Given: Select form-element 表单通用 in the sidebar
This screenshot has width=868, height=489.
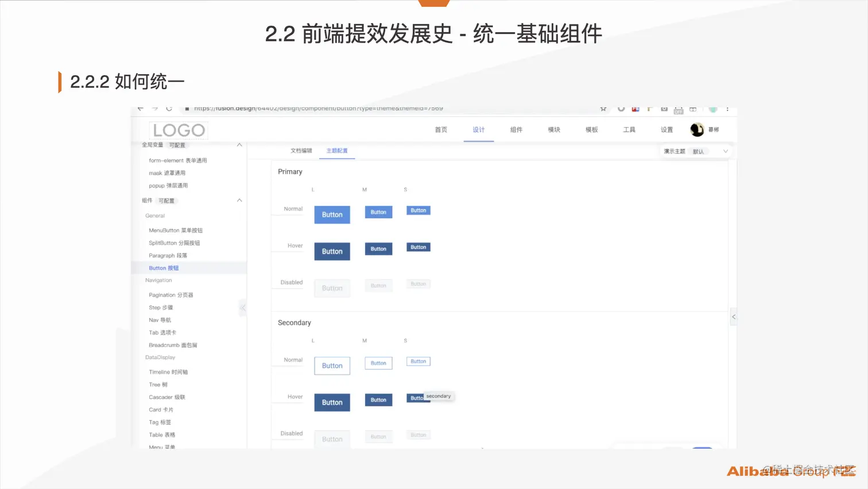Looking at the screenshot, I should point(178,160).
